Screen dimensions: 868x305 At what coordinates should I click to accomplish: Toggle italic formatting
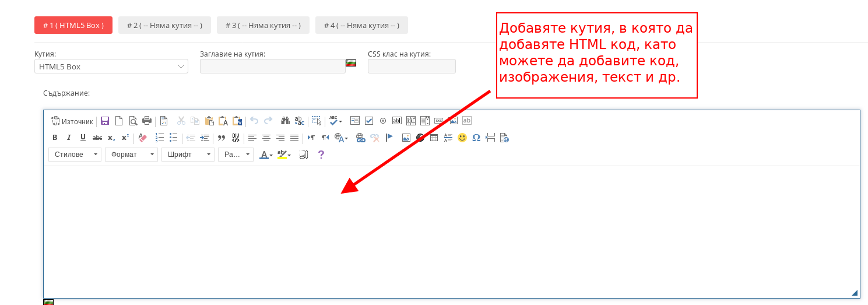[x=69, y=138]
